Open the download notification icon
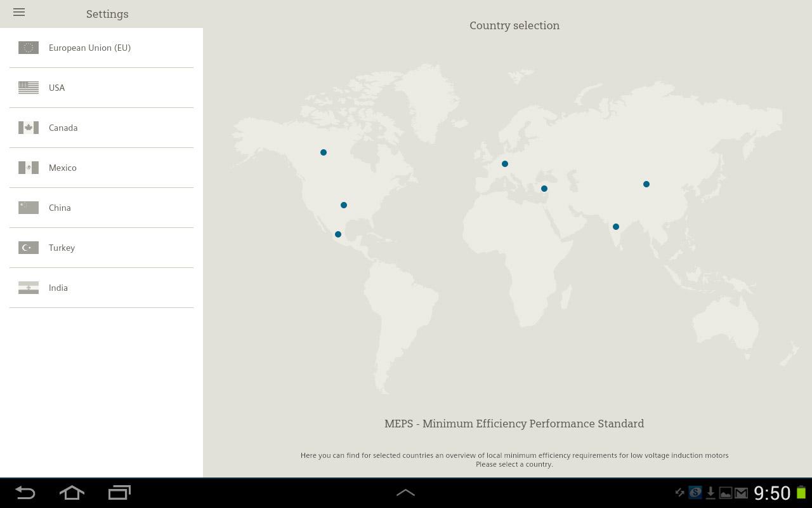Screen dimensions: 812x508 [x=710, y=493]
